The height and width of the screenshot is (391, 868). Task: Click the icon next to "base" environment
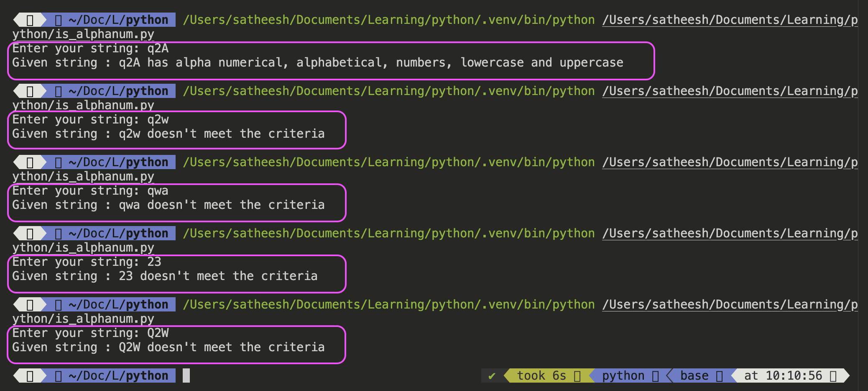[719, 376]
